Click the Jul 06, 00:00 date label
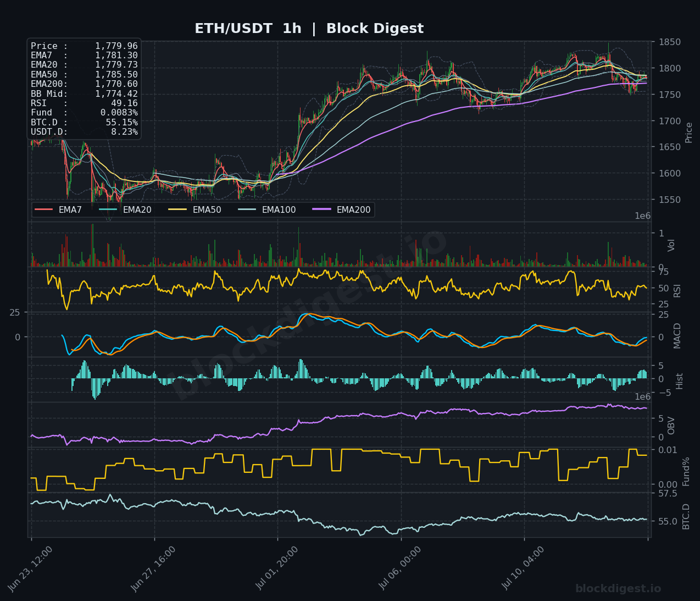 point(400,568)
